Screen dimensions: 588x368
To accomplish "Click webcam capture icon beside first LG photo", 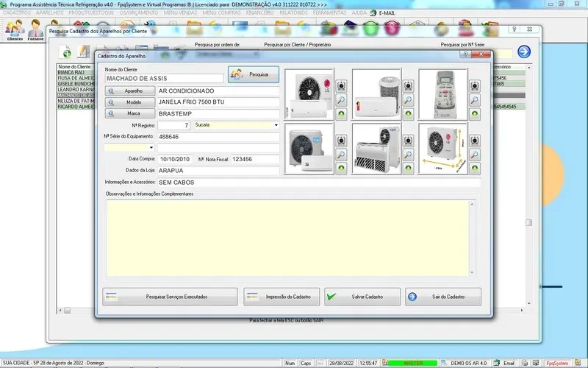I will [342, 85].
